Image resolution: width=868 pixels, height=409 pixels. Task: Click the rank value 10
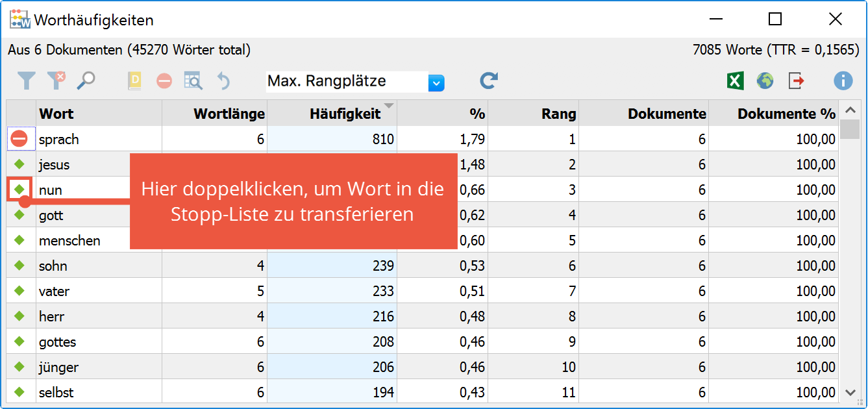[x=569, y=367]
